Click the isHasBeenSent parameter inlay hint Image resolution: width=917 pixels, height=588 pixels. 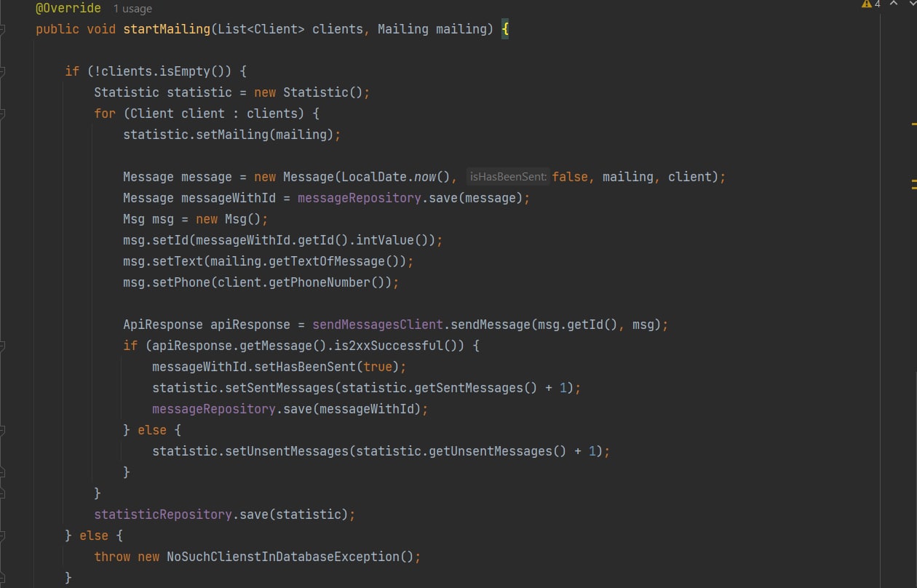pos(508,176)
